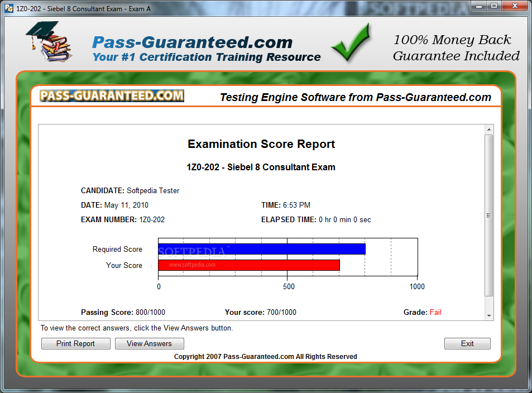Minimize the exam window
Screen dimensions: 532x393
pyautogui.click(x=479, y=6)
